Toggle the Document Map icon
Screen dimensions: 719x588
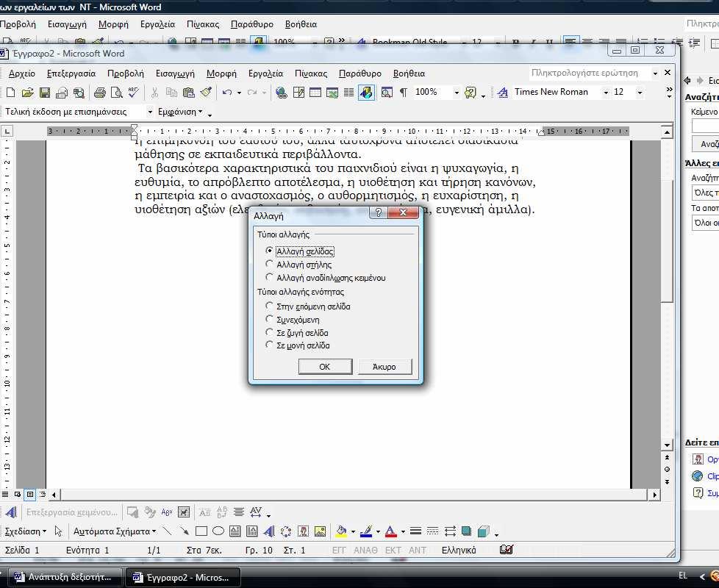pyautogui.click(x=387, y=93)
